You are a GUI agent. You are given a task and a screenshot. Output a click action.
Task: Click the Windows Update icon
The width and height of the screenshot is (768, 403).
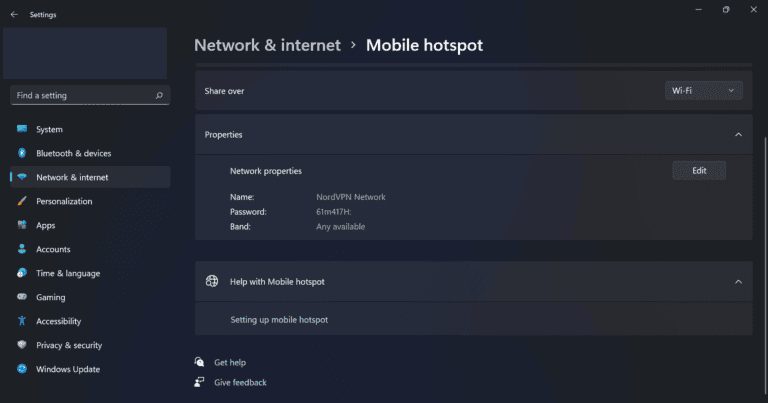pyautogui.click(x=22, y=369)
